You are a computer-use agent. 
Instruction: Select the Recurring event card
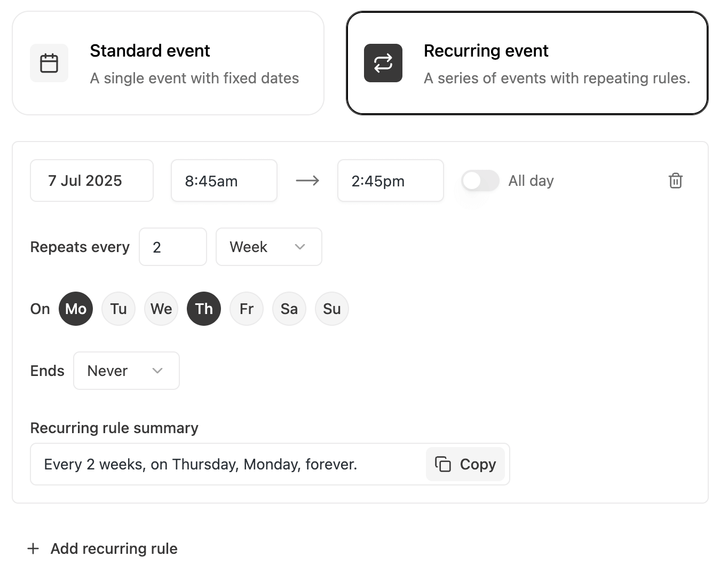click(527, 63)
